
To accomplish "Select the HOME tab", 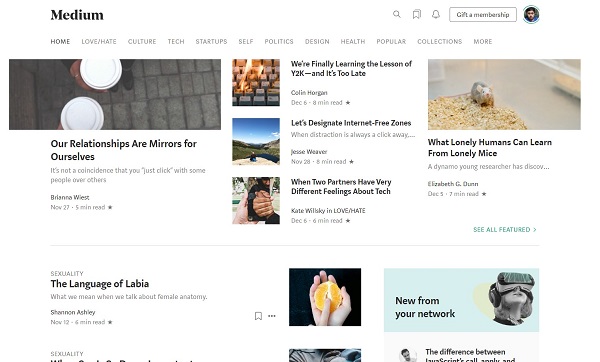I will coord(60,41).
